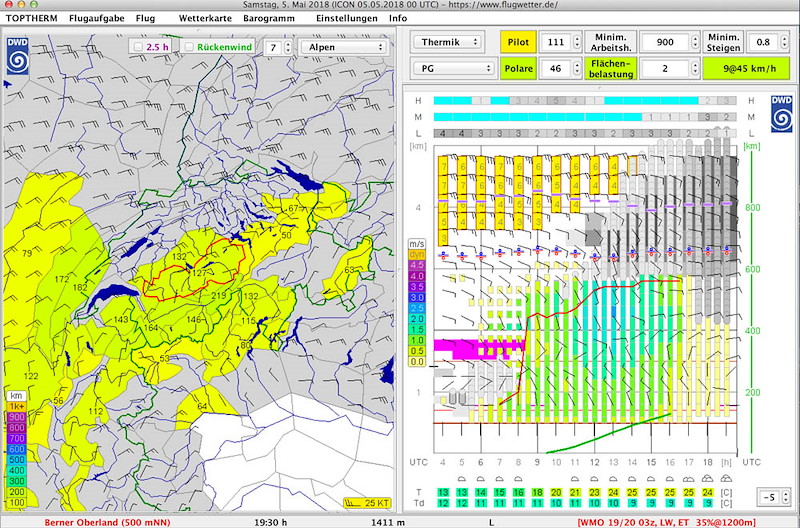Adjust the -5 stepper at bottom right
This screenshot has height=528, width=800.
[x=785, y=496]
